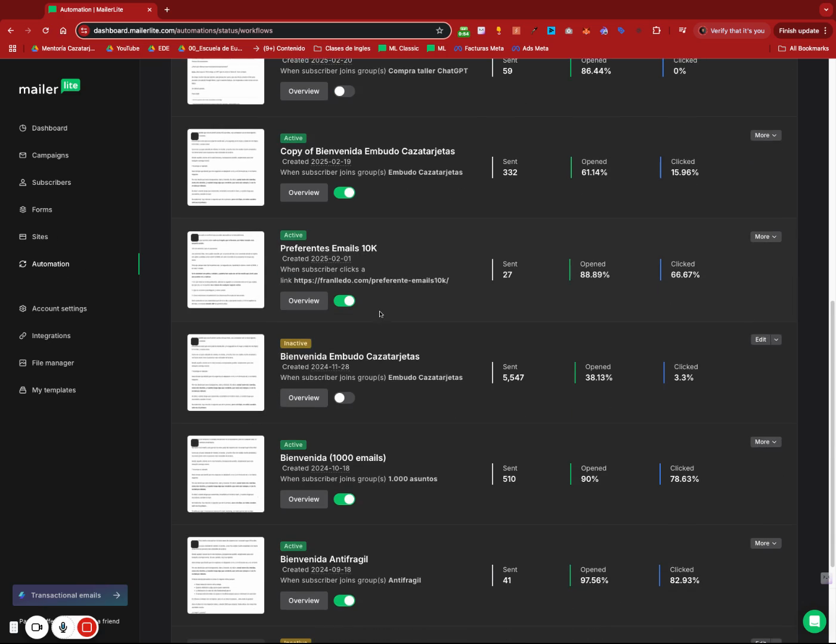
Task: Open Overview for Preferentes Emails 10K
Action: (304, 301)
